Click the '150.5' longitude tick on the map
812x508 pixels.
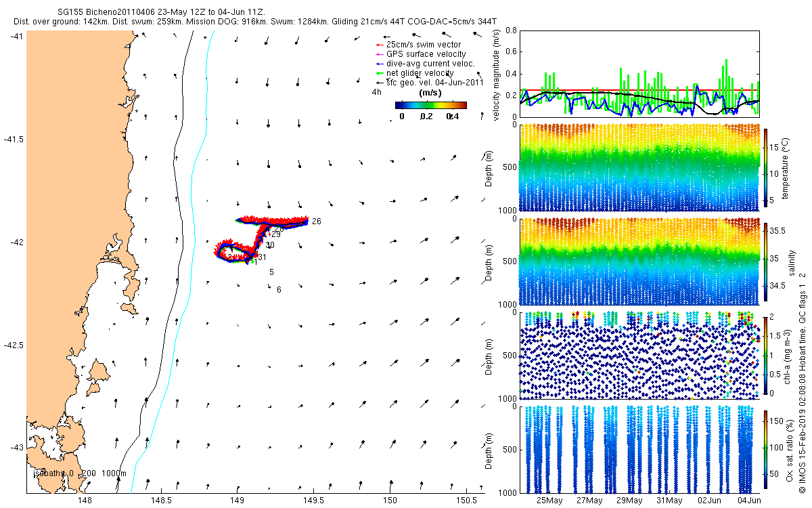pyautogui.click(x=466, y=501)
